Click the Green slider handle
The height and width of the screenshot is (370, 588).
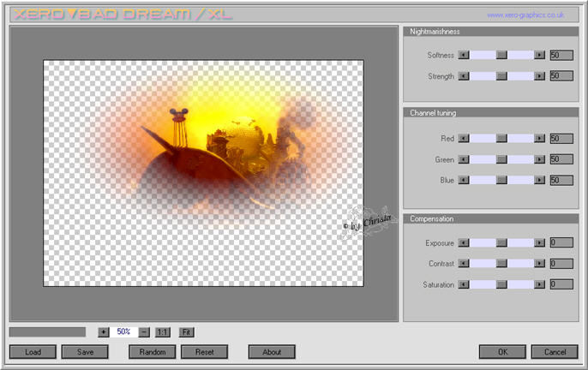pyautogui.click(x=501, y=159)
